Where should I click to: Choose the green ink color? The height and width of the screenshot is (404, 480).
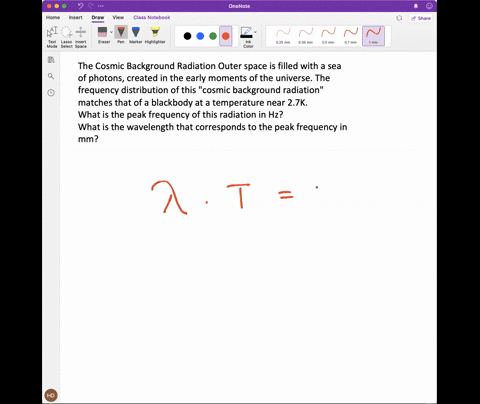pyautogui.click(x=213, y=36)
